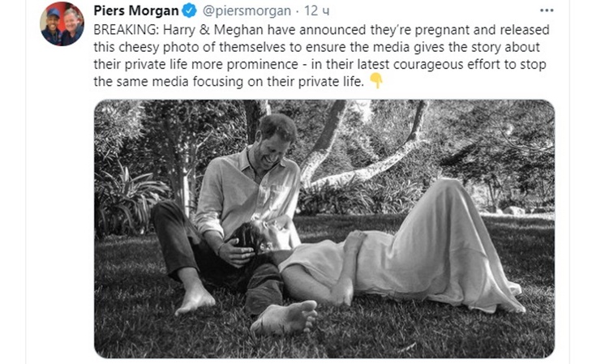592x364 pixels.
Task: Click the man in red cap inside the avatar
Action: point(52,27)
